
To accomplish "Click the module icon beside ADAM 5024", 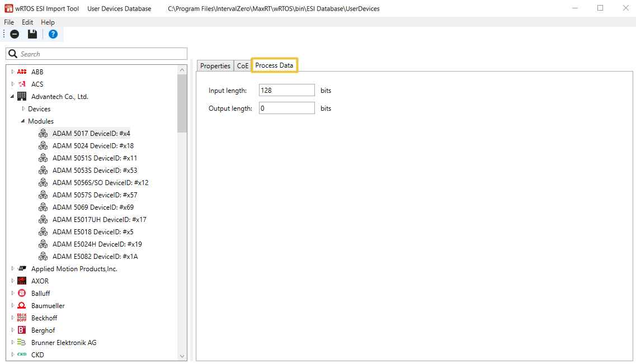I will pyautogui.click(x=43, y=146).
